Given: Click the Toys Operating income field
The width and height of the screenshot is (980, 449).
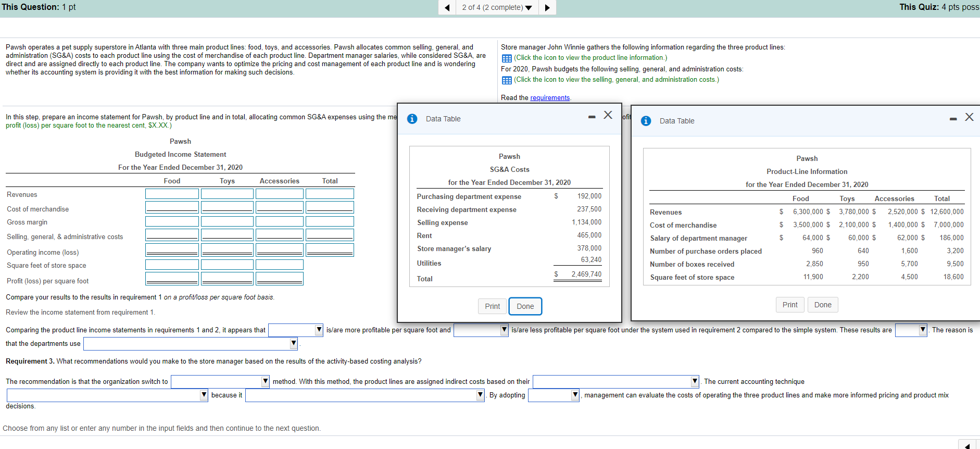Looking at the screenshot, I should 227,250.
